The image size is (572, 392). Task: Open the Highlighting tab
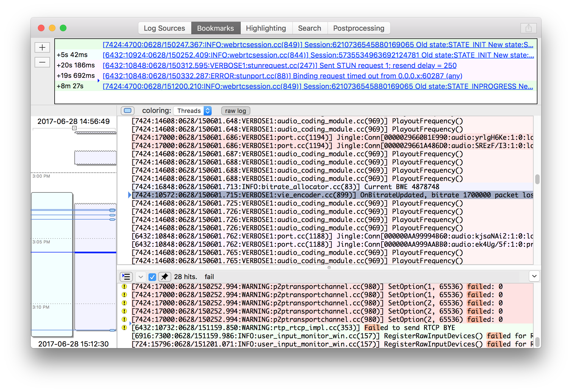click(x=266, y=28)
